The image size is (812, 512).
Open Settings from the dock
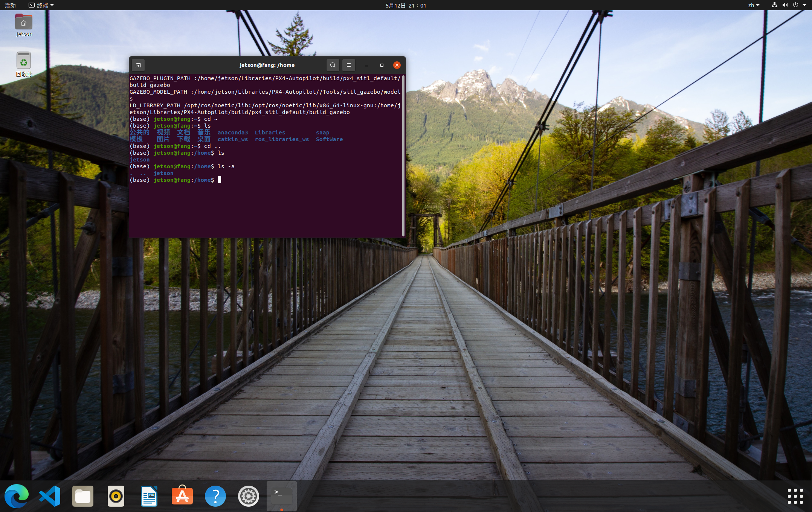pyautogui.click(x=249, y=496)
